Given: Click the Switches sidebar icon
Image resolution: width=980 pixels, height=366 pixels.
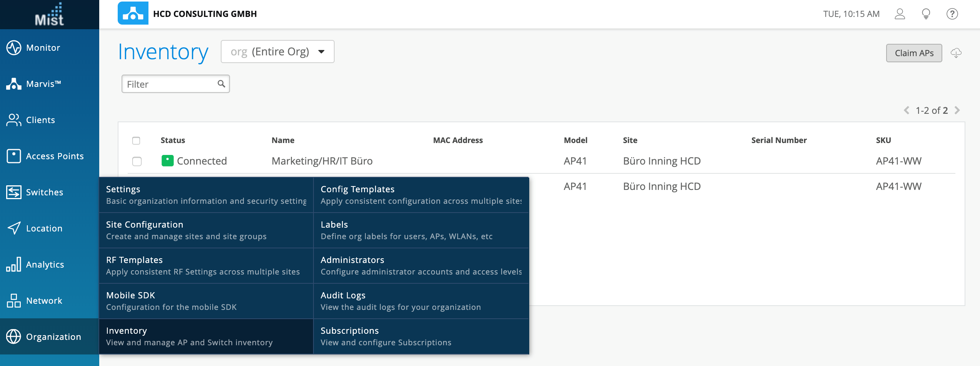Looking at the screenshot, I should point(14,192).
